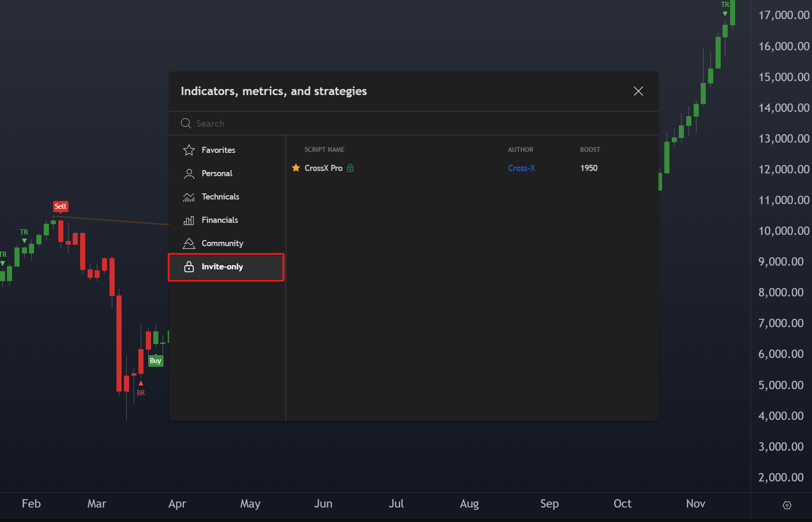Select the Technicals category
The width and height of the screenshot is (812, 522).
pos(220,197)
